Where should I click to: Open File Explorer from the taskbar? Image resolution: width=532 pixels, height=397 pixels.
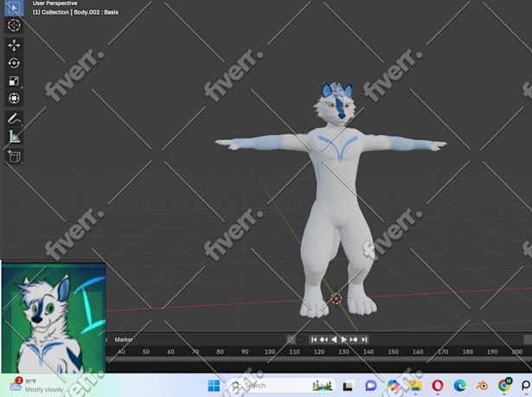415,386
